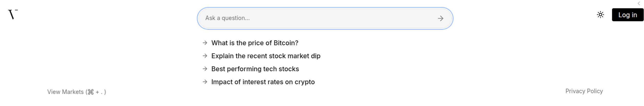Open the Log in button
This screenshot has height=106, width=644.
pyautogui.click(x=628, y=15)
